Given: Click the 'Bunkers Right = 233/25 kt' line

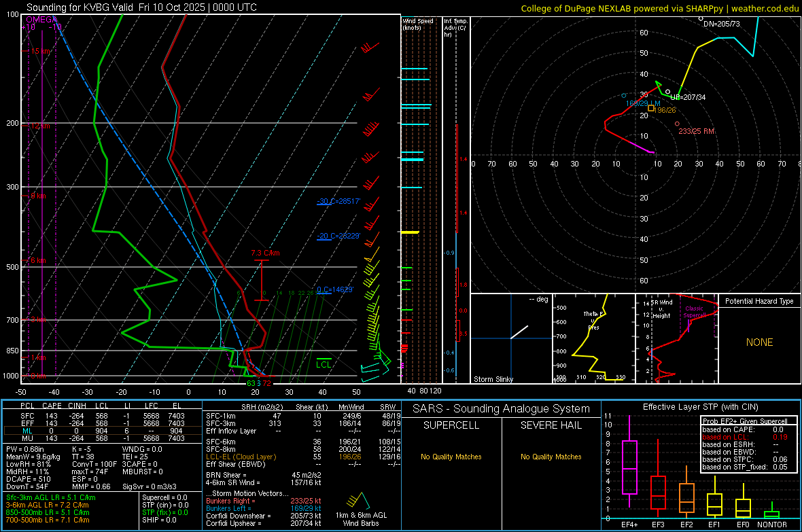Looking at the screenshot, I should pyautogui.click(x=264, y=501).
